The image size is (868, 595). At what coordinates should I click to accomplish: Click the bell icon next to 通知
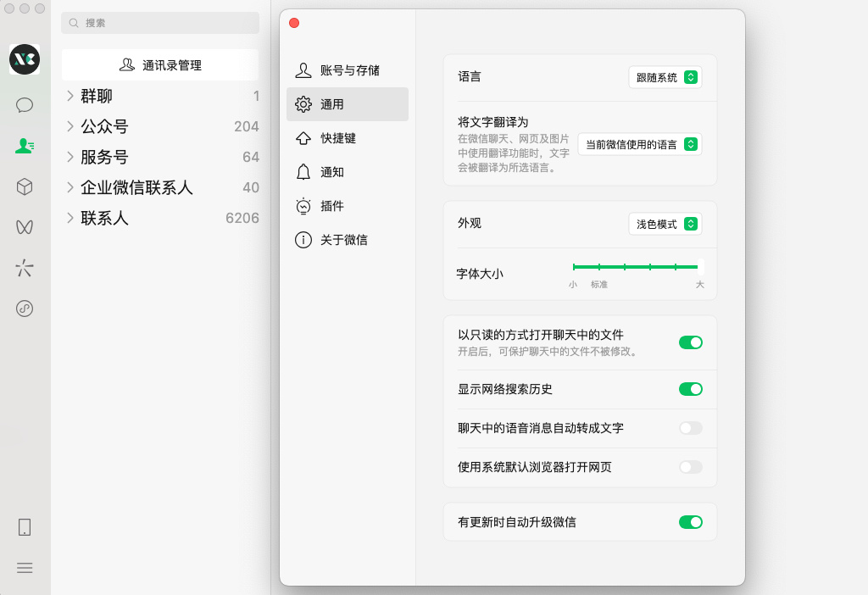[x=303, y=172]
